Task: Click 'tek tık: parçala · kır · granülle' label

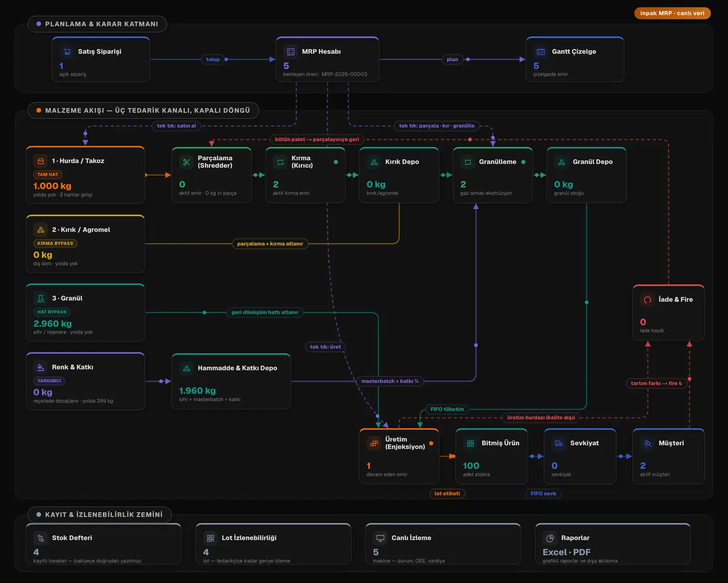Action: click(437, 126)
